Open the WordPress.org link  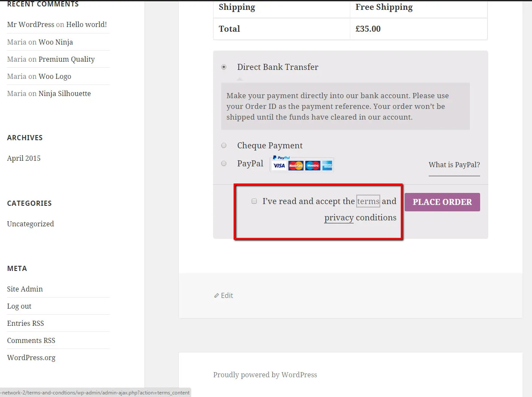[31, 357]
